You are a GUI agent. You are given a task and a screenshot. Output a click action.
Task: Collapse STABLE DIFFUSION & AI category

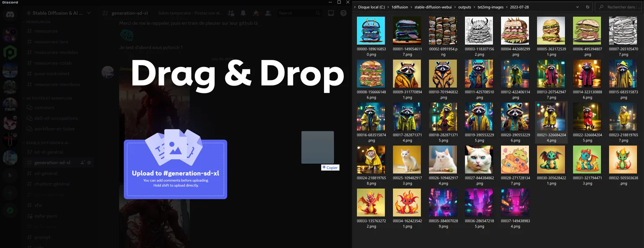point(47,143)
